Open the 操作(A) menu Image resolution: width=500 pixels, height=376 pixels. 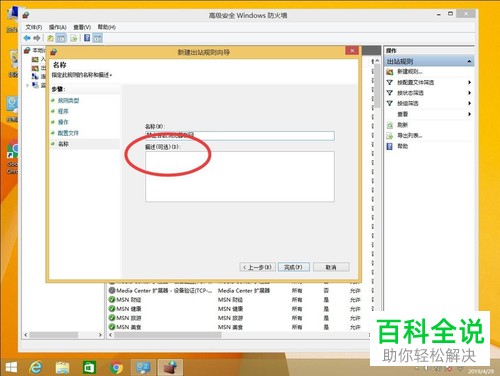click(57, 27)
